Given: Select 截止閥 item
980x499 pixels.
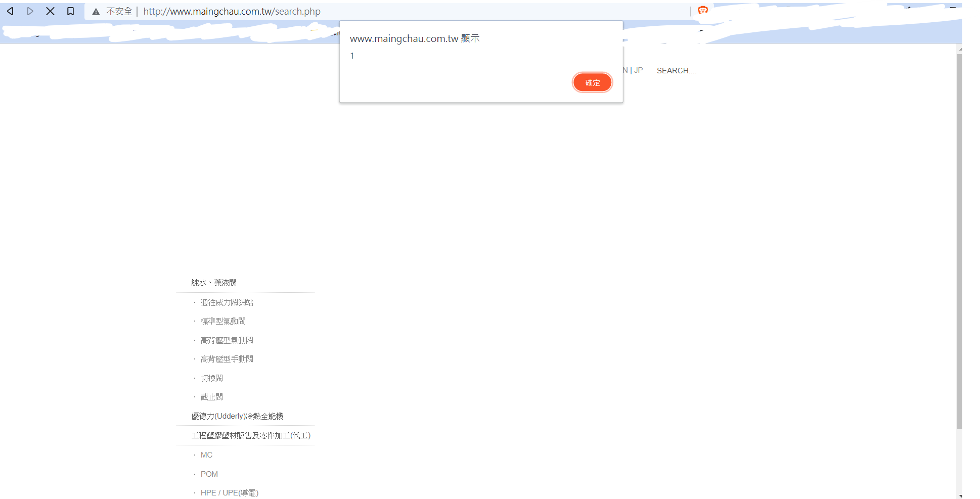Looking at the screenshot, I should tap(212, 397).
